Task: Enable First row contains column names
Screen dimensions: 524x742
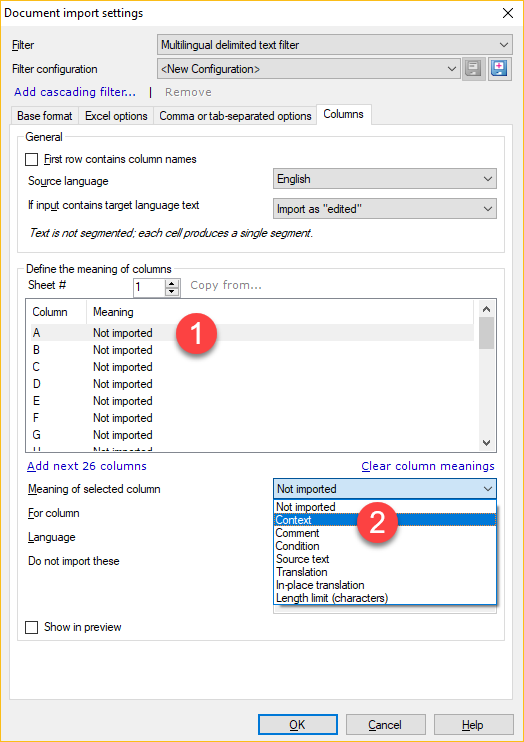Action: pyautogui.click(x=32, y=159)
